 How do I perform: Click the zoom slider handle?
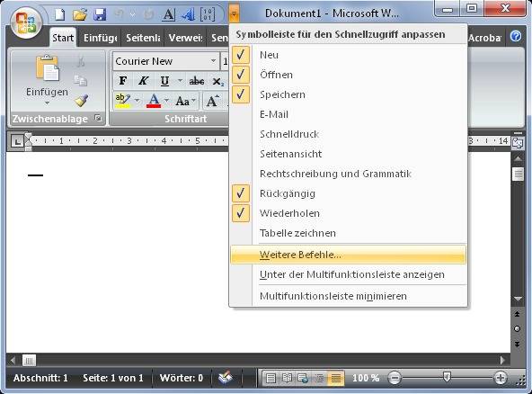tap(448, 377)
